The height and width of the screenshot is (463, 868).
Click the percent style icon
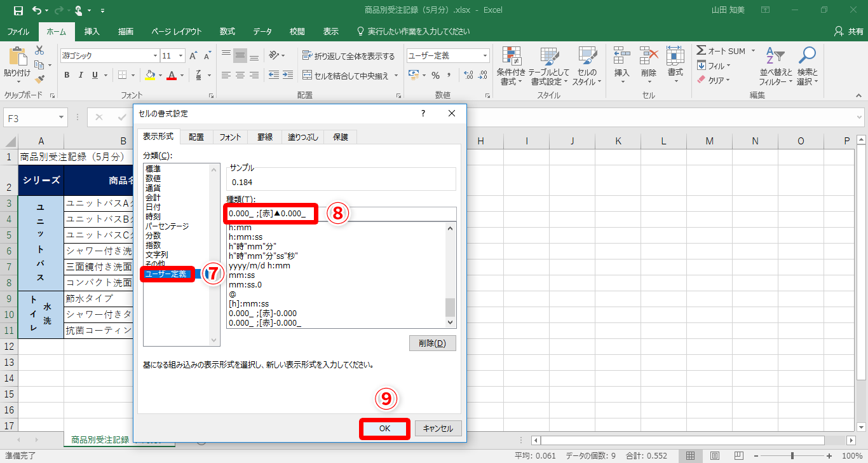point(435,75)
